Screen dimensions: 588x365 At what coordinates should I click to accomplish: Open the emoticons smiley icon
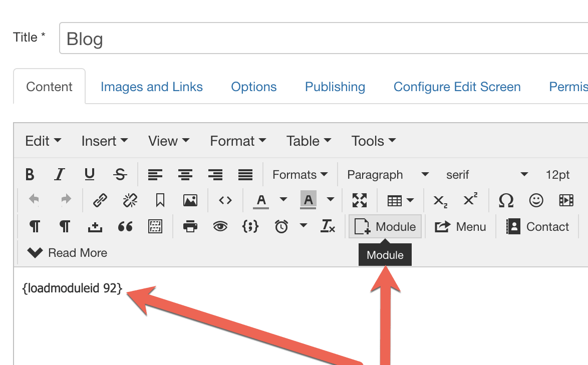536,201
